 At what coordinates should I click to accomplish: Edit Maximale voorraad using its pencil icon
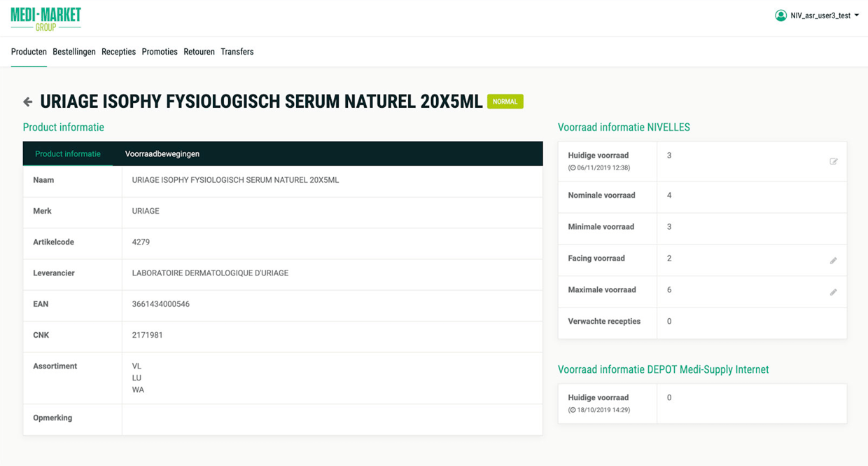(x=833, y=292)
